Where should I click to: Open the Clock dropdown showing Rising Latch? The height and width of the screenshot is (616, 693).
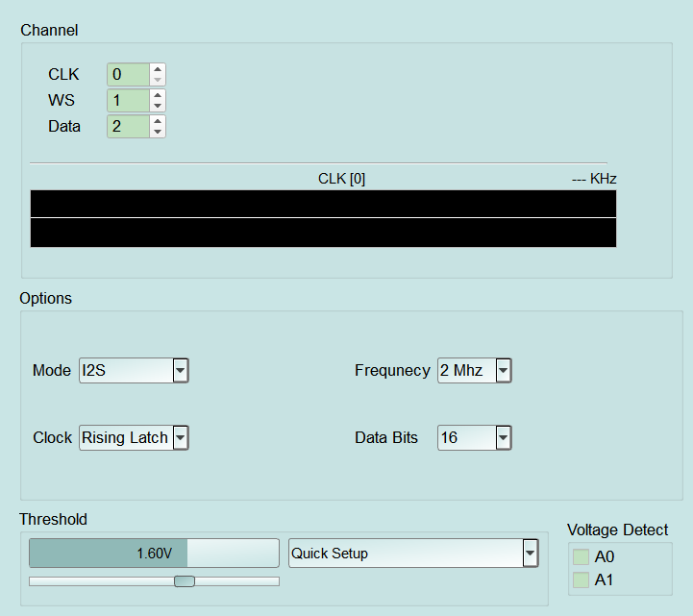(x=134, y=437)
